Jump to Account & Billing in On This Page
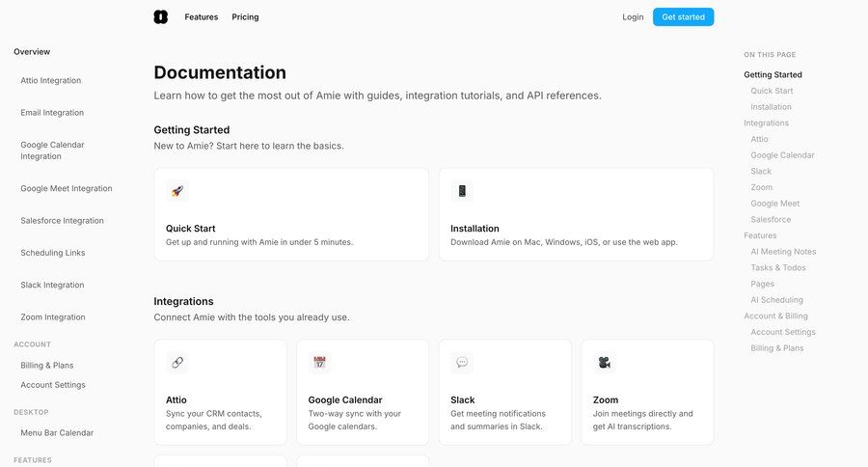The image size is (868, 467). tap(775, 316)
